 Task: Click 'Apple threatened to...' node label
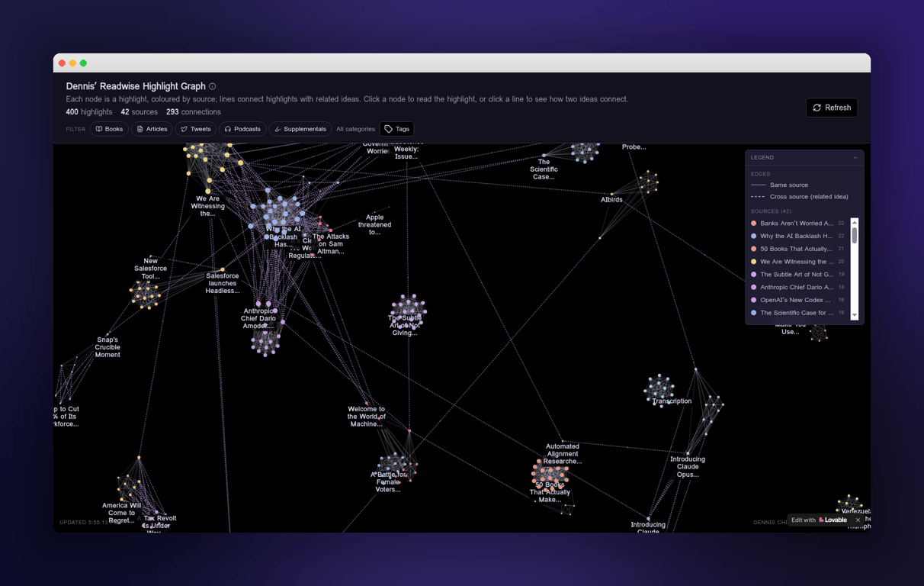coord(374,224)
